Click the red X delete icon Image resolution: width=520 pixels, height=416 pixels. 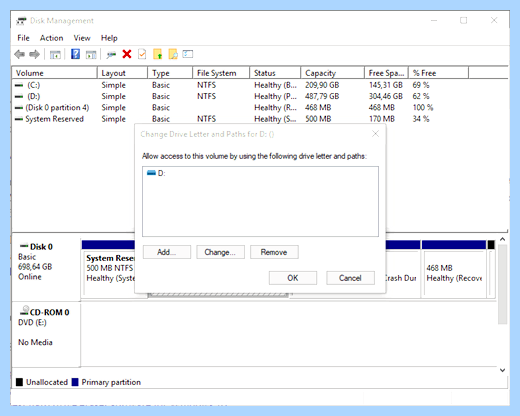tap(127, 54)
